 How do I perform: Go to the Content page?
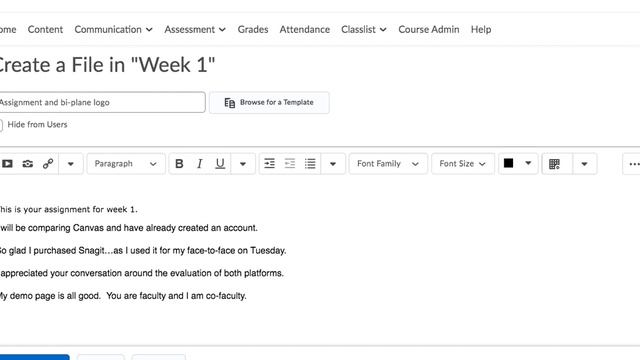[45, 29]
